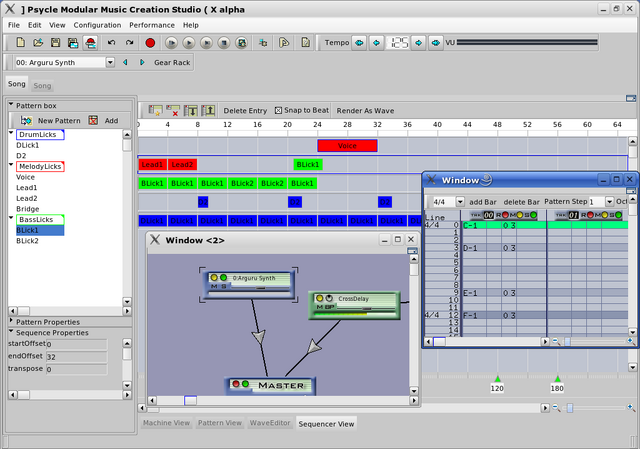Increase tempo by one
Viewport: 640px width, 449px height.
click(x=418, y=42)
